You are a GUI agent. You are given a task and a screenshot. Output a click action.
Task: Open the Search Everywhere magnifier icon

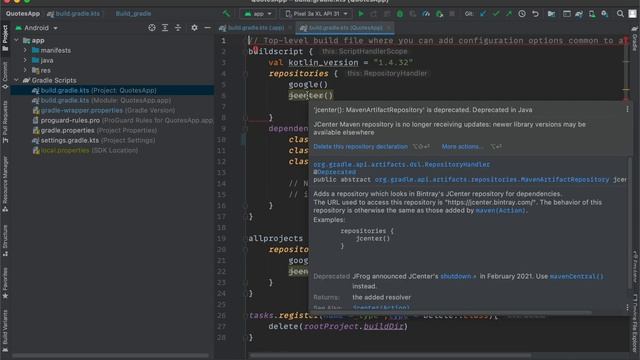[x=620, y=14]
